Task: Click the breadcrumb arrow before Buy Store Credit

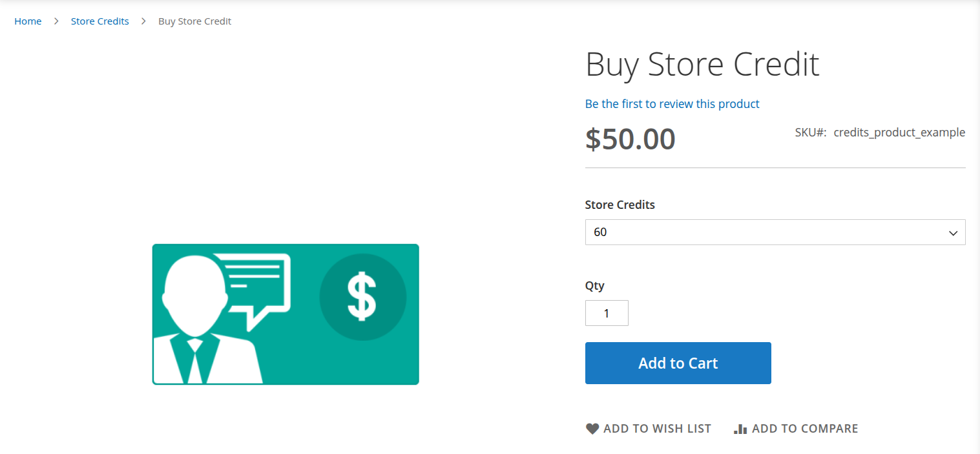Action: tap(143, 21)
